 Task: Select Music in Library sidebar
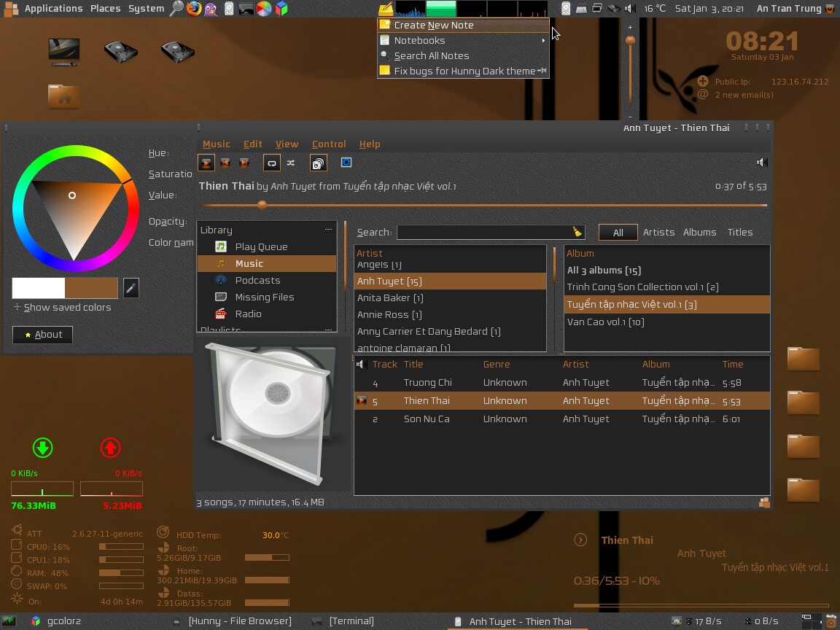click(x=267, y=263)
